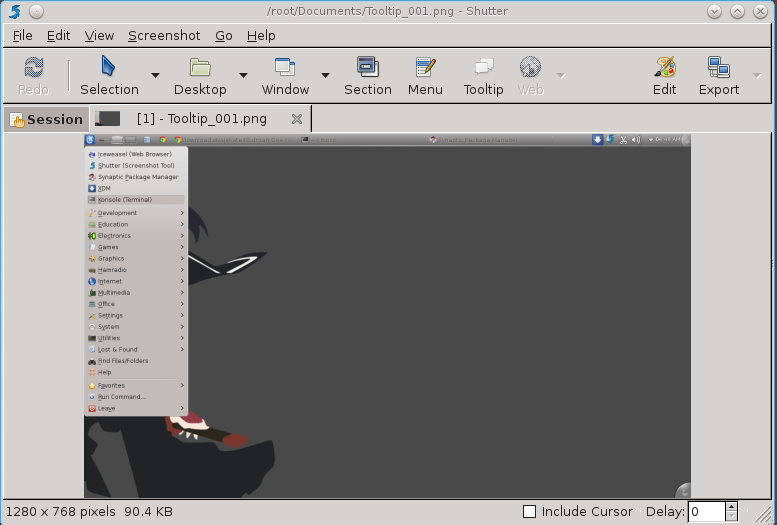Screen dimensions: 777x525
Task: Open the File menu
Action: 22,36
